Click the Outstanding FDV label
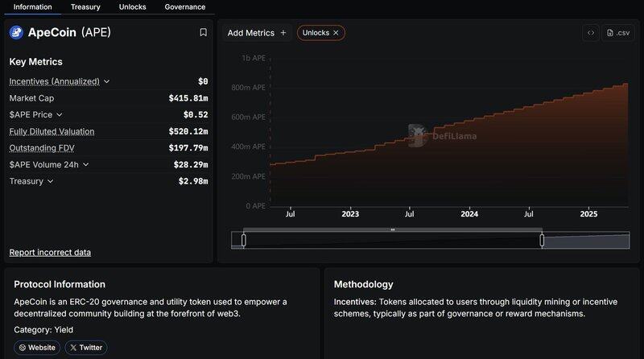 pos(42,148)
